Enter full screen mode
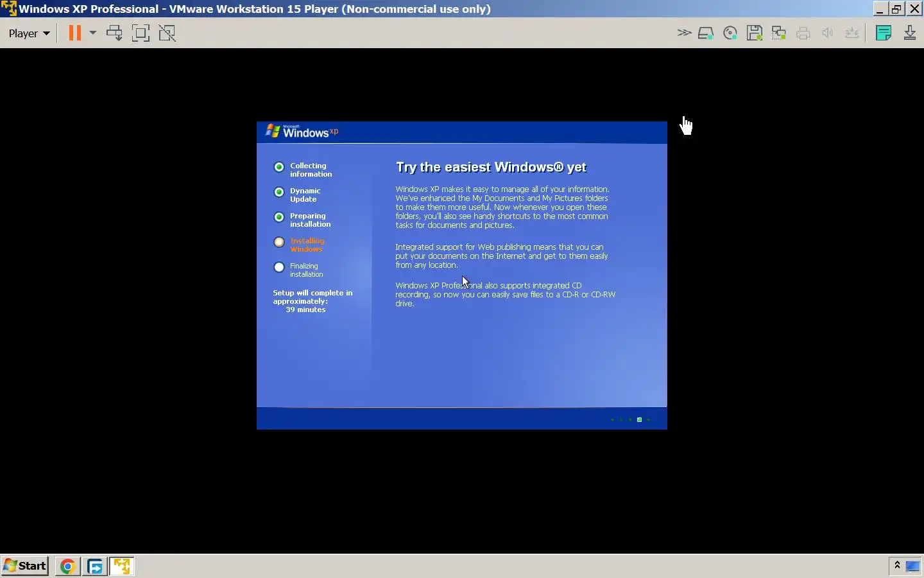This screenshot has width=924, height=578. point(141,33)
